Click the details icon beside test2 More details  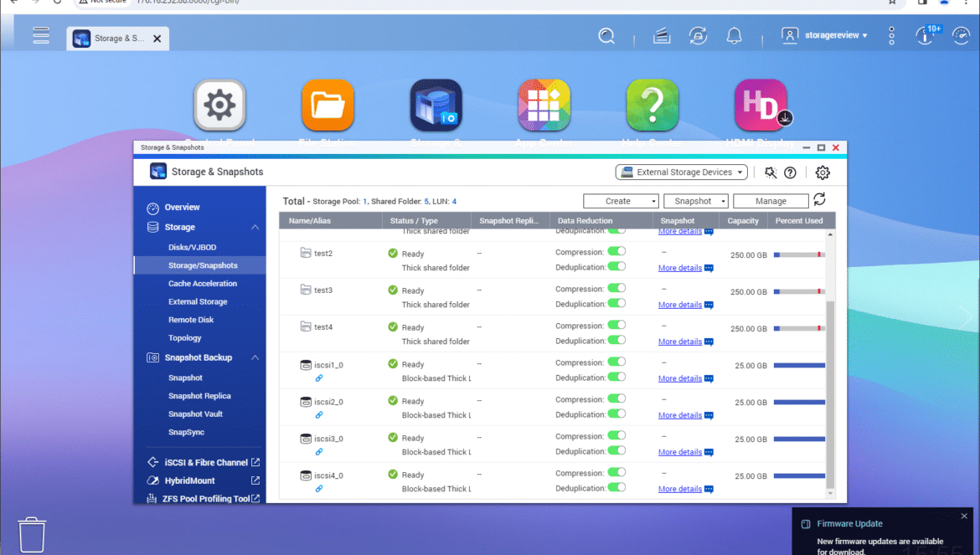click(x=709, y=269)
